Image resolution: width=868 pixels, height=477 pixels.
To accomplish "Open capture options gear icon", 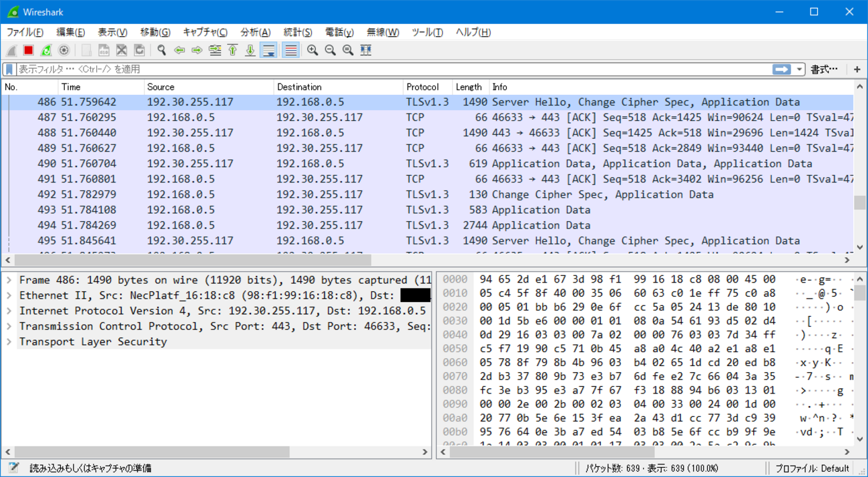I will click(64, 50).
